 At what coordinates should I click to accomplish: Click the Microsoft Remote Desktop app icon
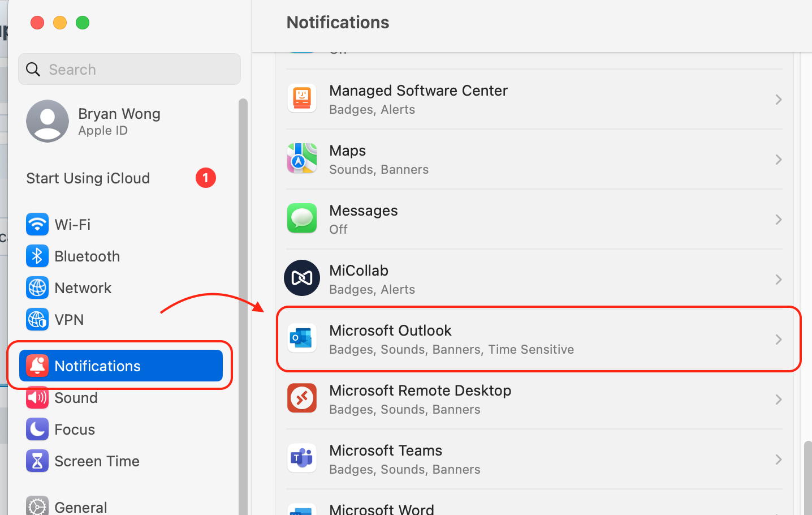click(x=302, y=398)
